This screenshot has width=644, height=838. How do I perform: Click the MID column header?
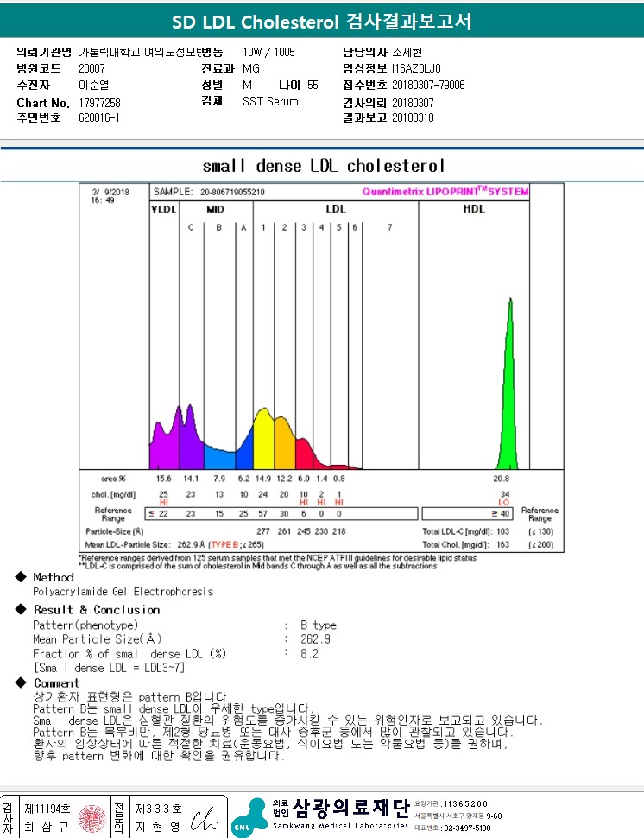pyautogui.click(x=215, y=209)
